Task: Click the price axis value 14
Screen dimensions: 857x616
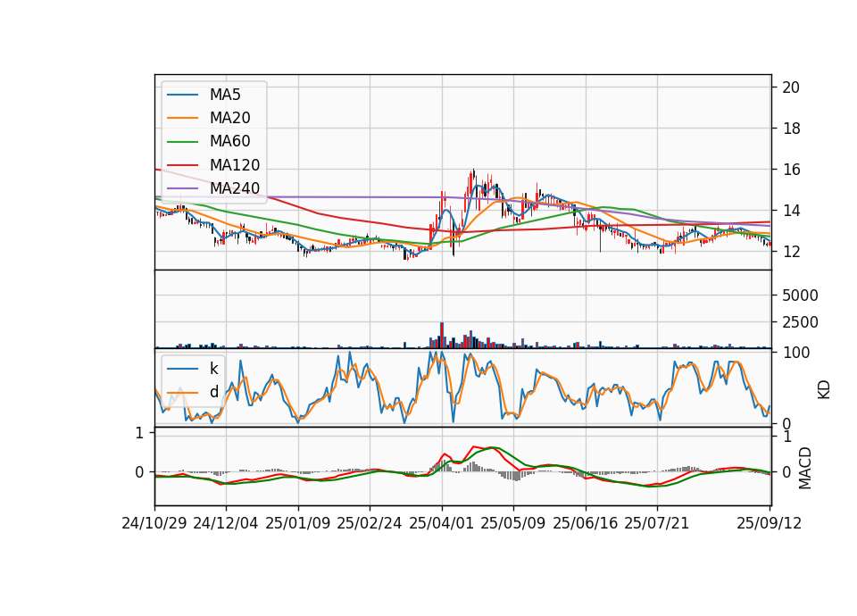Action: [791, 211]
